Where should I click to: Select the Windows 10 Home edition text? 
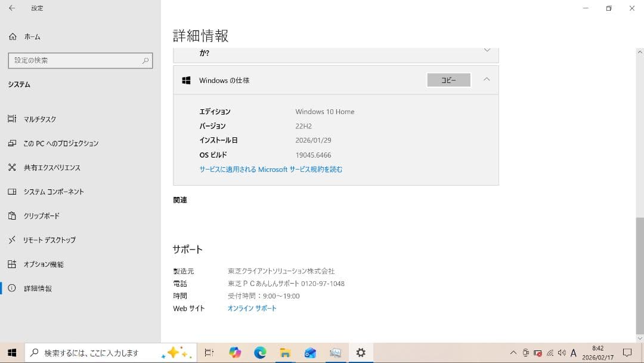(x=324, y=112)
